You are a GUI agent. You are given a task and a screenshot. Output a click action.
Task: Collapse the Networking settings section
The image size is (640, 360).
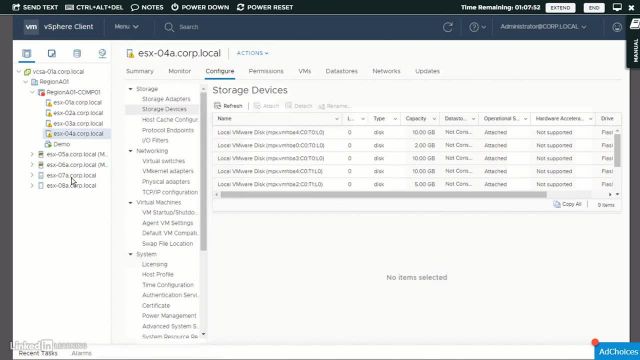[131, 151]
